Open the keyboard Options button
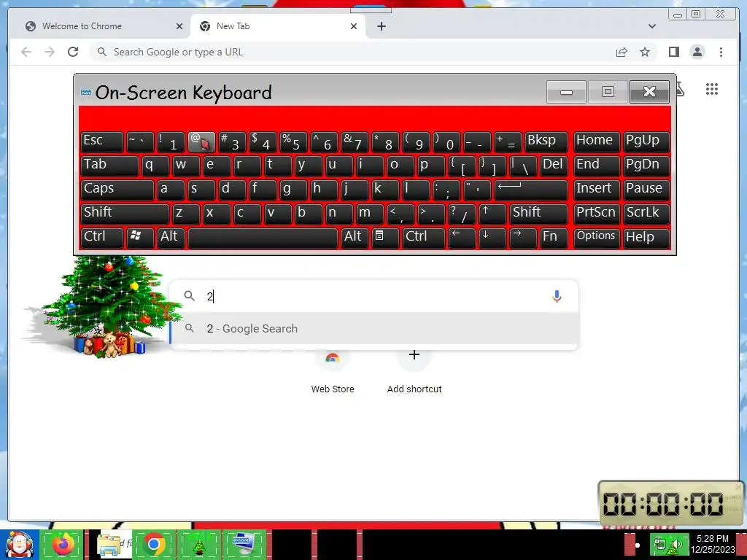This screenshot has height=560, width=747. pos(596,238)
